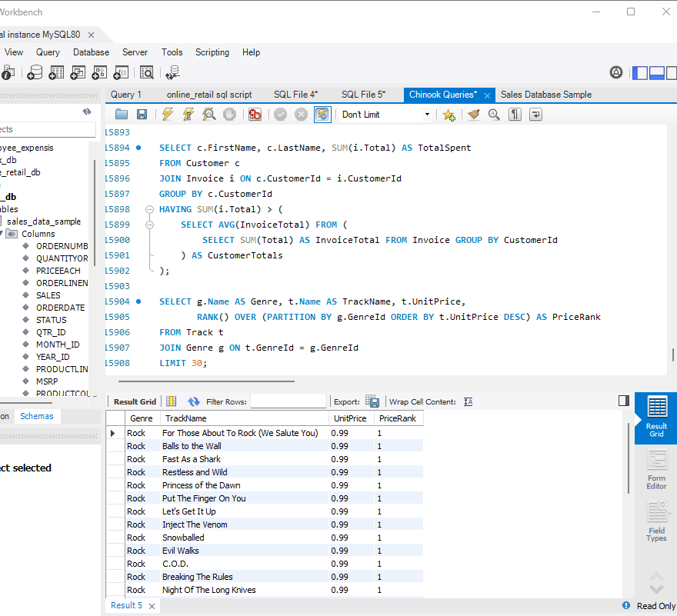Toggle word wrap in SQL editor
This screenshot has width=677, height=616.
tap(535, 115)
